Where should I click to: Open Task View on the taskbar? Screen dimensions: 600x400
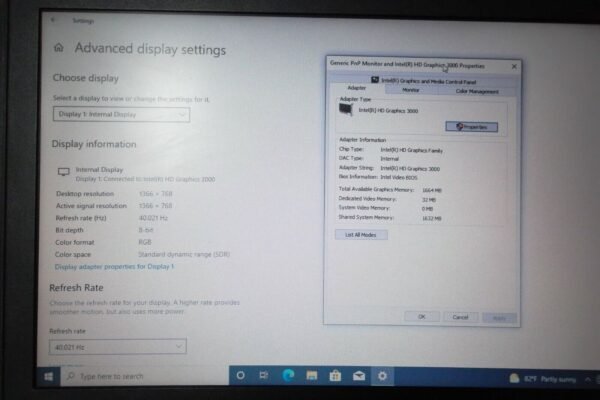pyautogui.click(x=264, y=376)
